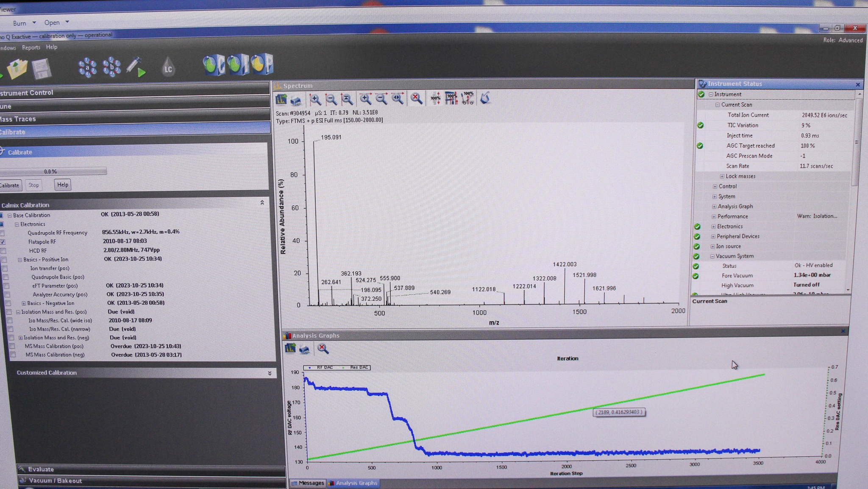Expand the Customized Calibration section

coord(270,373)
